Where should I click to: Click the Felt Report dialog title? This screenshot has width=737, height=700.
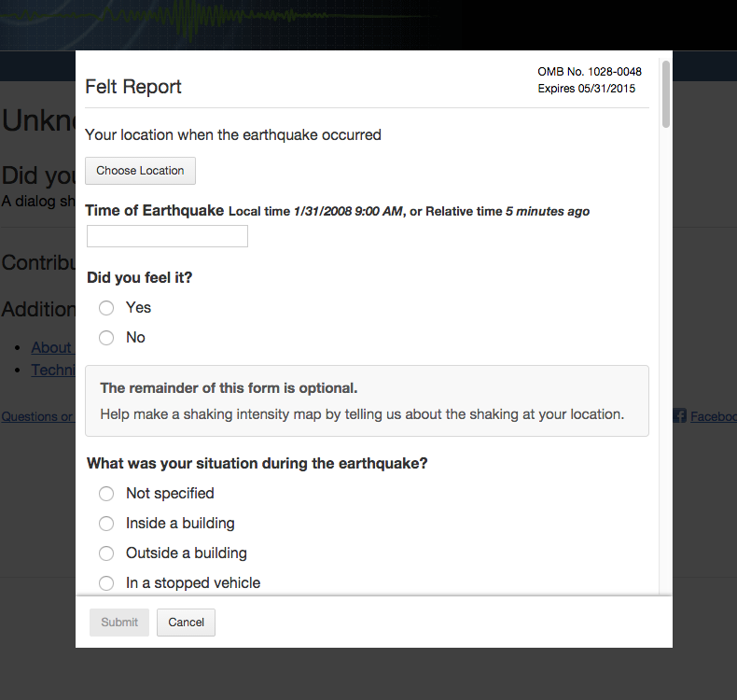click(x=133, y=87)
